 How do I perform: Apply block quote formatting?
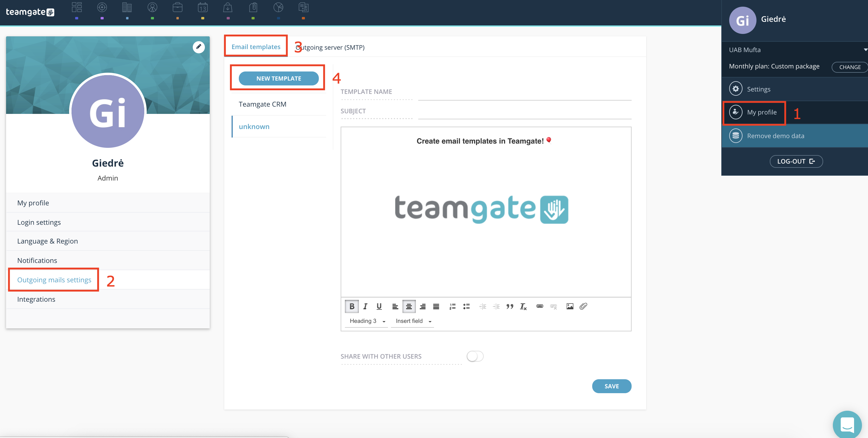tap(510, 306)
